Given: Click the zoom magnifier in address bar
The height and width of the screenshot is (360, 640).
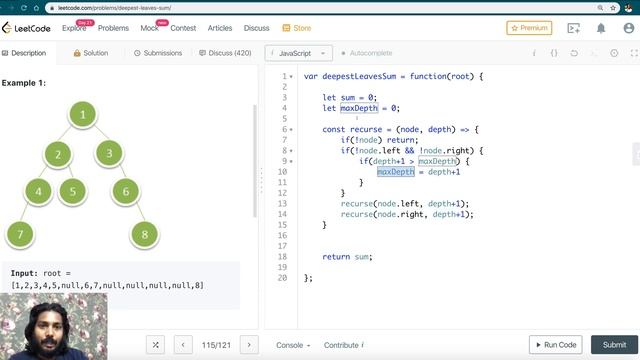Looking at the screenshot, I should point(600,8).
